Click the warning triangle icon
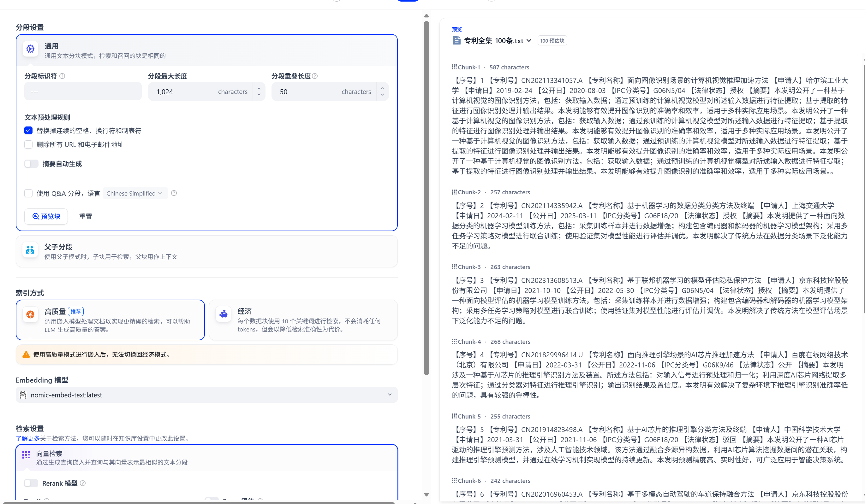 26,355
